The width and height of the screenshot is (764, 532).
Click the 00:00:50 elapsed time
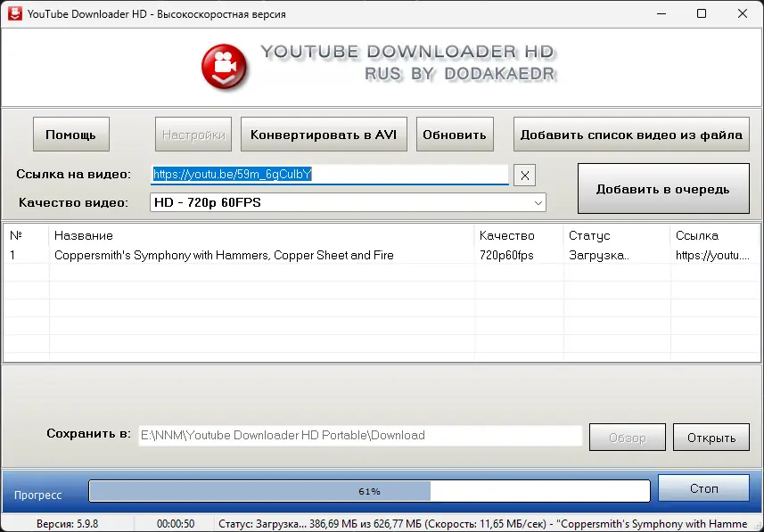point(176,524)
